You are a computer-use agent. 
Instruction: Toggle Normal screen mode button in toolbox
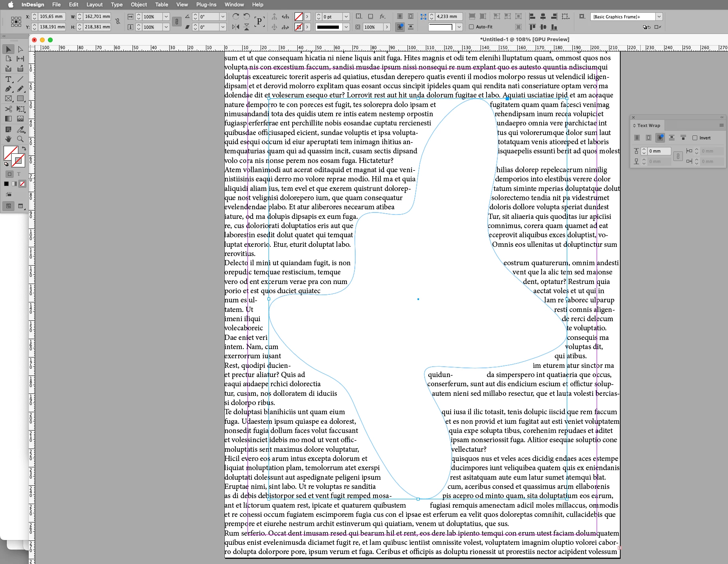8,206
